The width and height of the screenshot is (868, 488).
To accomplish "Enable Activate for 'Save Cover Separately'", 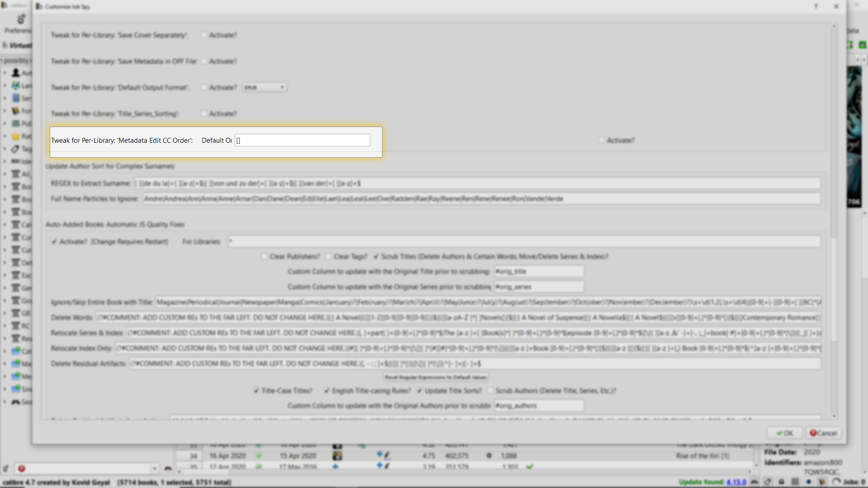I will click(x=204, y=35).
